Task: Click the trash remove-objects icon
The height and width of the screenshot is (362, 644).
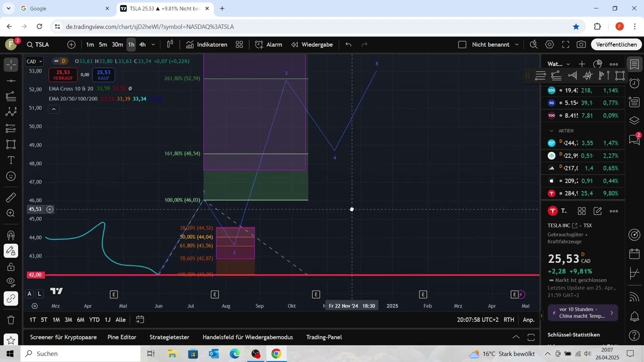Action: tap(11, 320)
